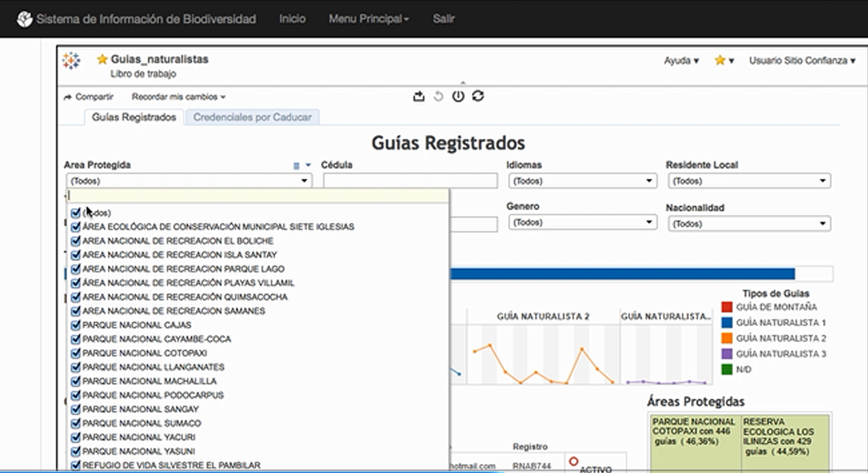Click the refresh data icon
Viewport: 868px width, 473px height.
click(478, 96)
